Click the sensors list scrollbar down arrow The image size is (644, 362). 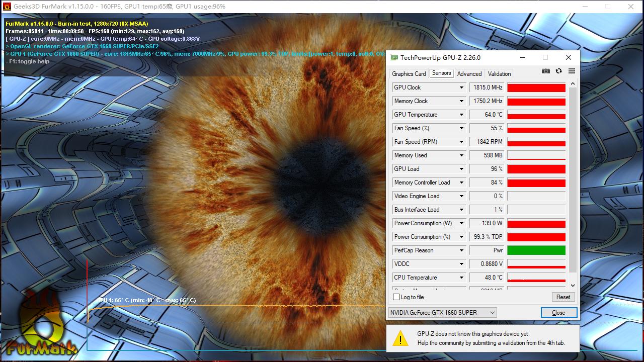(573, 286)
